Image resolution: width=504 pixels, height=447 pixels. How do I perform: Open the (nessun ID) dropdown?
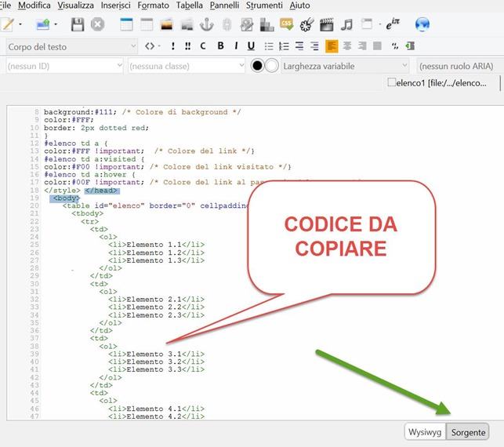[x=64, y=66]
